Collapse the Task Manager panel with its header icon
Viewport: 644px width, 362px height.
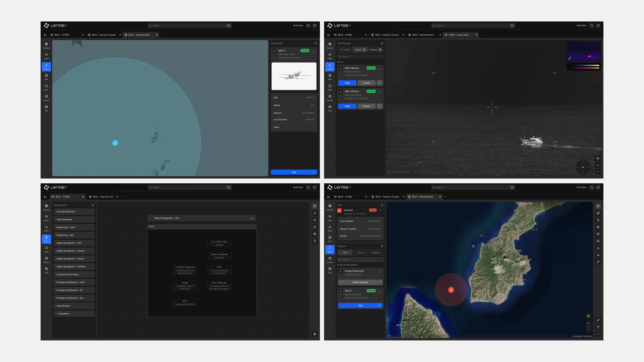382,43
